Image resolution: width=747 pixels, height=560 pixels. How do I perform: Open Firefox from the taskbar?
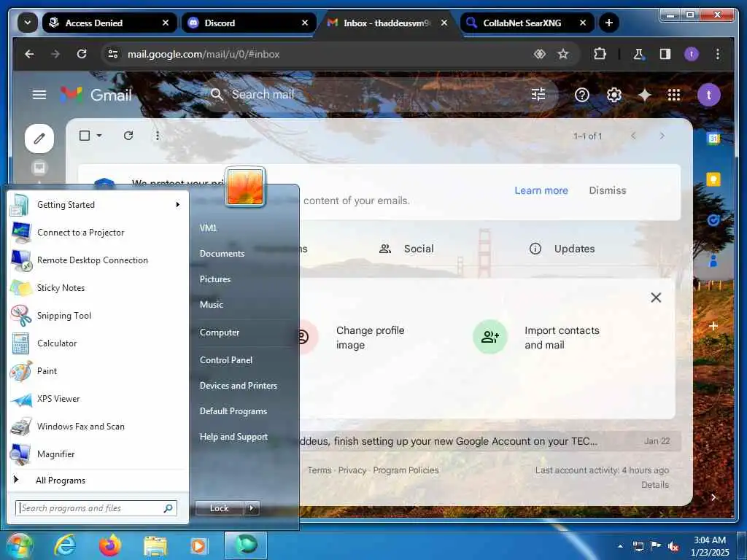click(110, 546)
